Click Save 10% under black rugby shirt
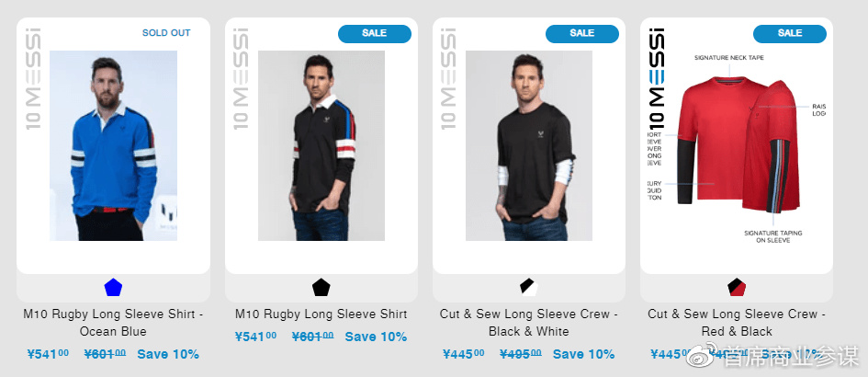This screenshot has width=868, height=377. click(x=376, y=337)
